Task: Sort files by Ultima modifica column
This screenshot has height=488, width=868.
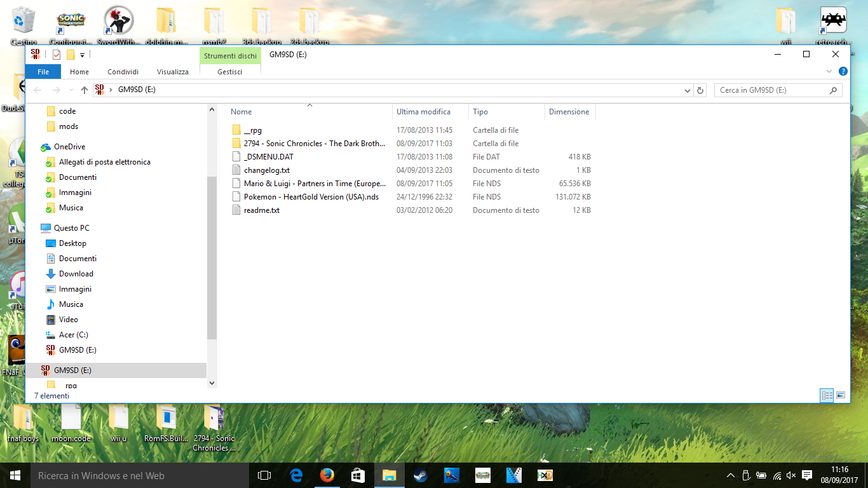Action: pyautogui.click(x=431, y=112)
